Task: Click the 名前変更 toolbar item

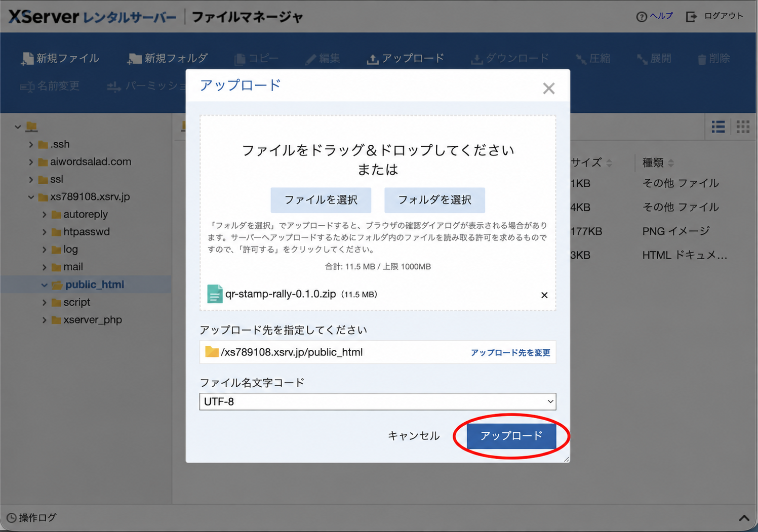Action: point(50,86)
